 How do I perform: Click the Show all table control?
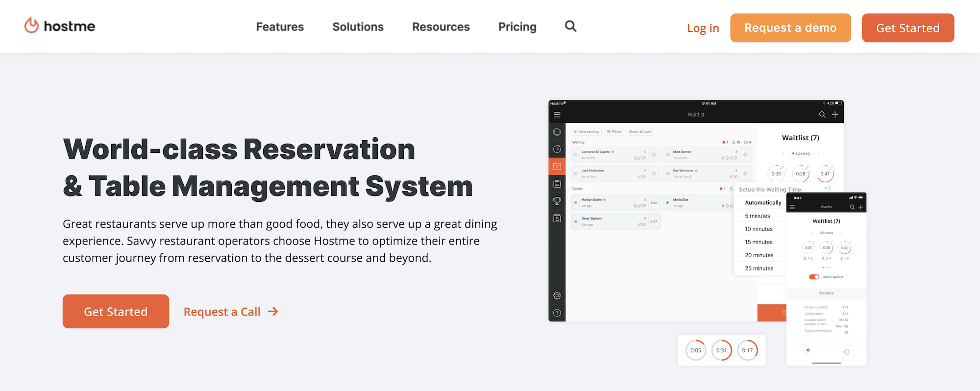pyautogui.click(x=640, y=132)
